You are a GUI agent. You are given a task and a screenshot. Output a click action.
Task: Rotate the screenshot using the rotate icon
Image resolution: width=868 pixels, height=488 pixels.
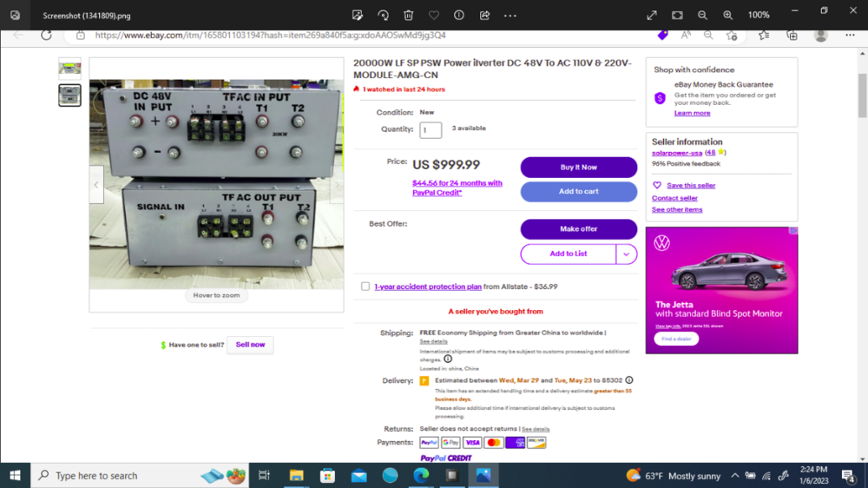[383, 16]
